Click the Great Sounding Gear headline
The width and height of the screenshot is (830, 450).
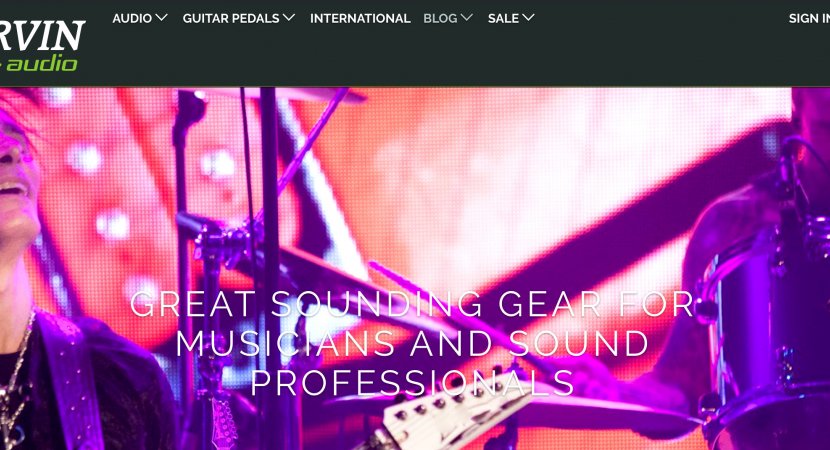click(412, 304)
